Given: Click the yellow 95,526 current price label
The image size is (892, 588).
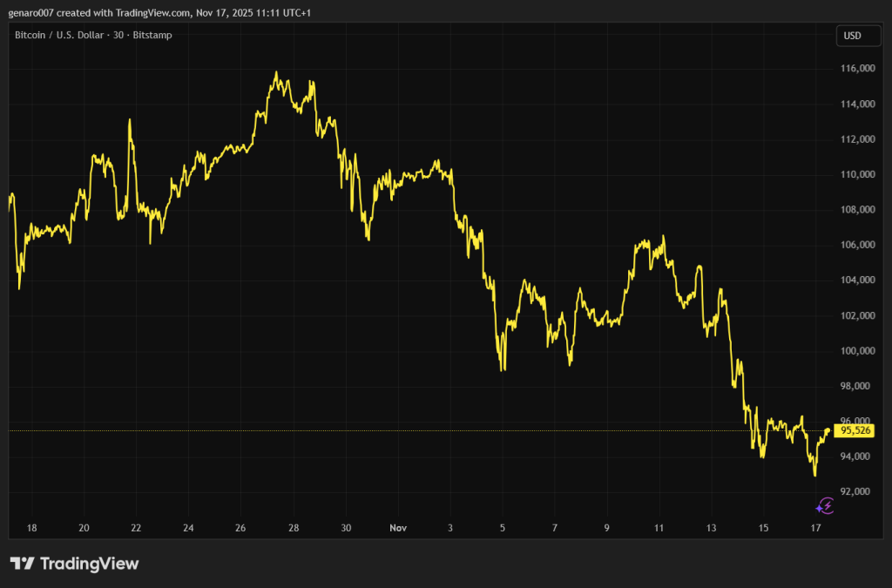Looking at the screenshot, I should pyautogui.click(x=856, y=430).
